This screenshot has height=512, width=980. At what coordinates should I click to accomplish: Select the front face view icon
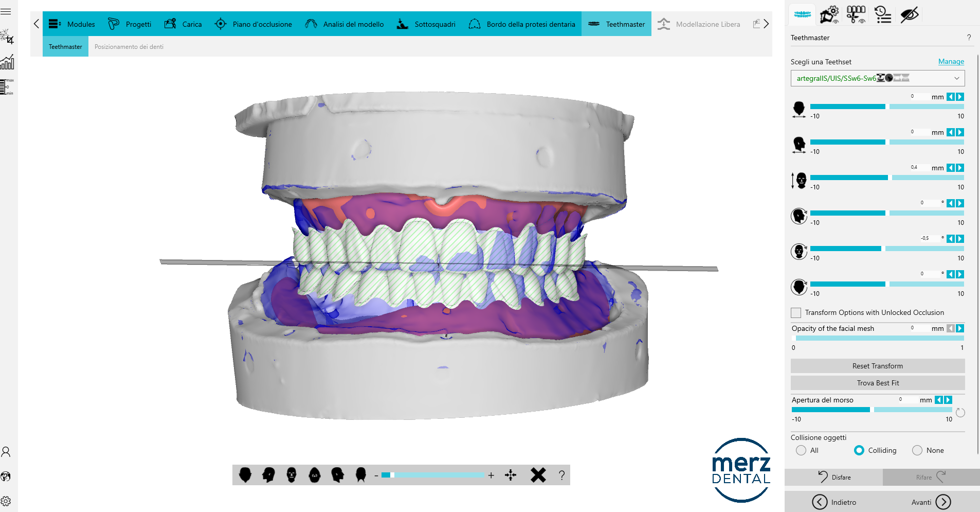[x=292, y=474]
